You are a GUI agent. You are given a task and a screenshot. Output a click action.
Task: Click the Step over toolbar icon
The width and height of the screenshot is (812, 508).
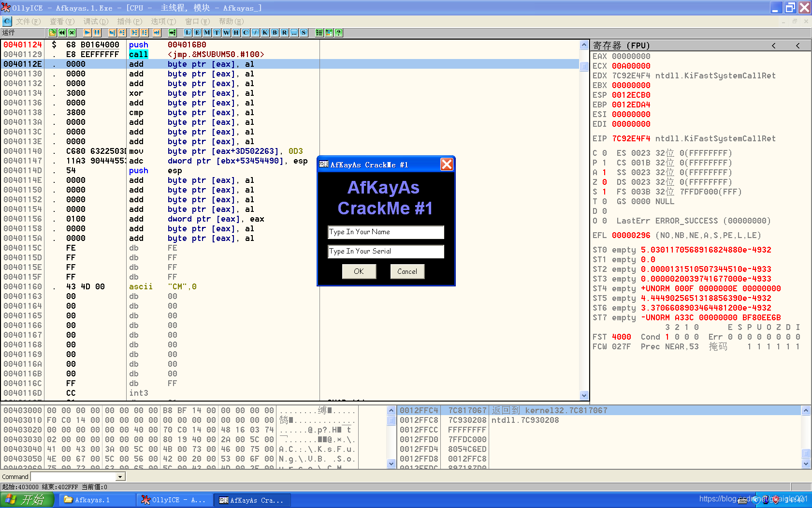[122, 32]
